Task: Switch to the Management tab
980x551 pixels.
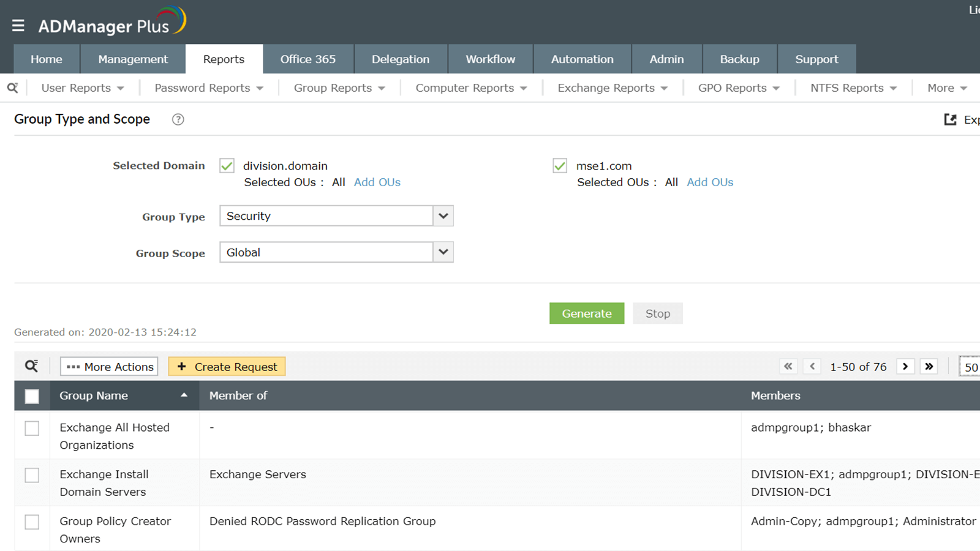Action: tap(133, 59)
